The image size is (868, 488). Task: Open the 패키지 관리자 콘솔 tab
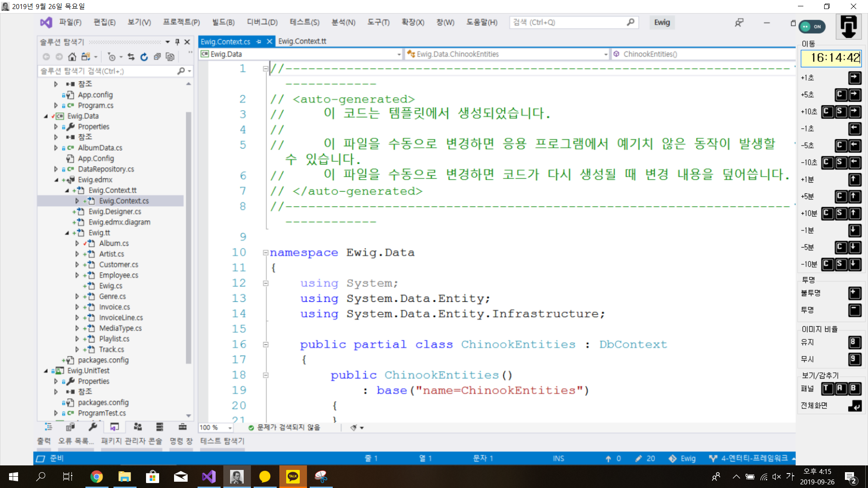[x=131, y=441]
